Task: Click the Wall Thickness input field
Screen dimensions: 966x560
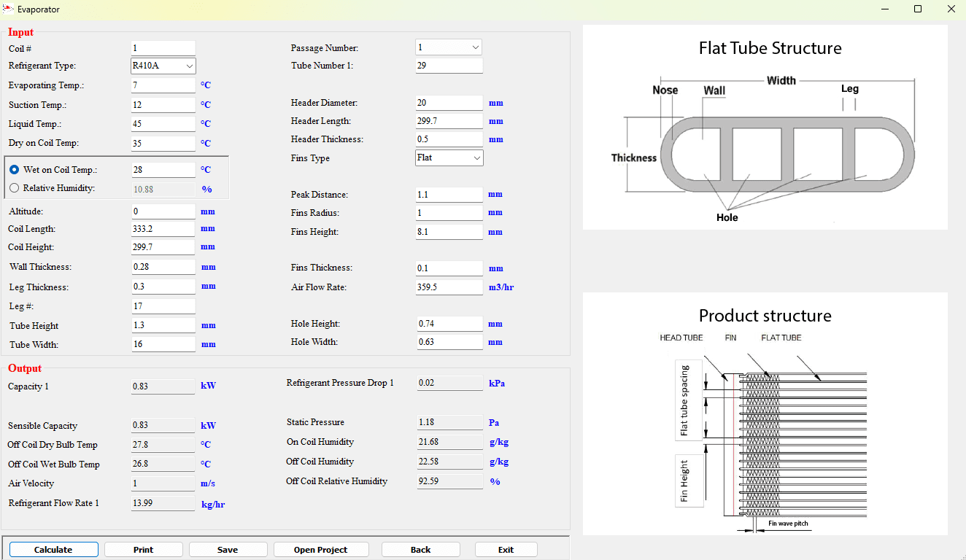Action: [163, 268]
